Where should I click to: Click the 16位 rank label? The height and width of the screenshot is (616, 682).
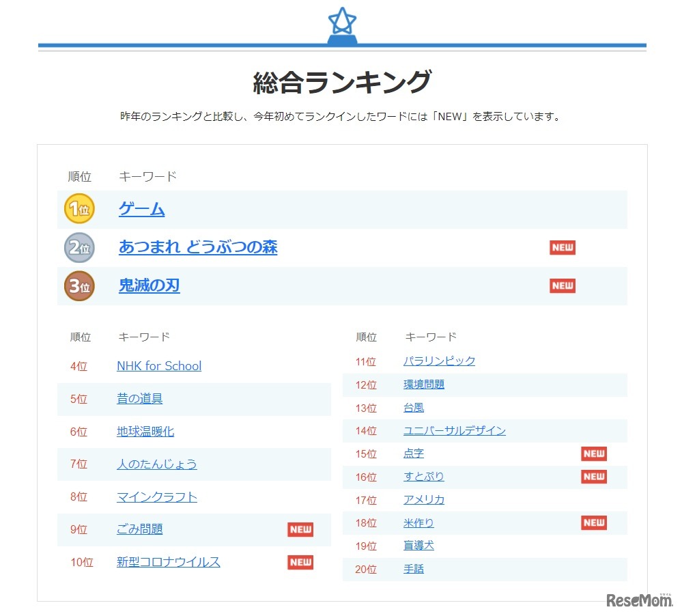click(x=366, y=477)
